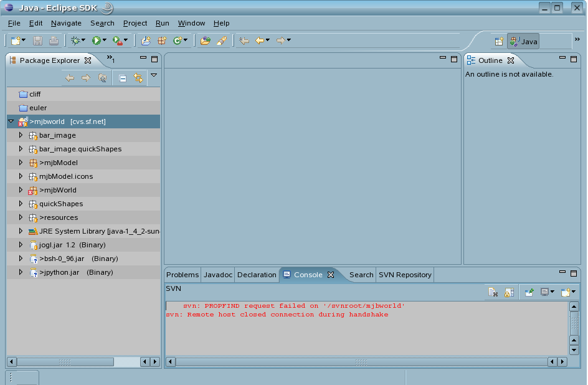The width and height of the screenshot is (588, 385).
Task: Switch to the Declaration tab
Action: (x=257, y=275)
